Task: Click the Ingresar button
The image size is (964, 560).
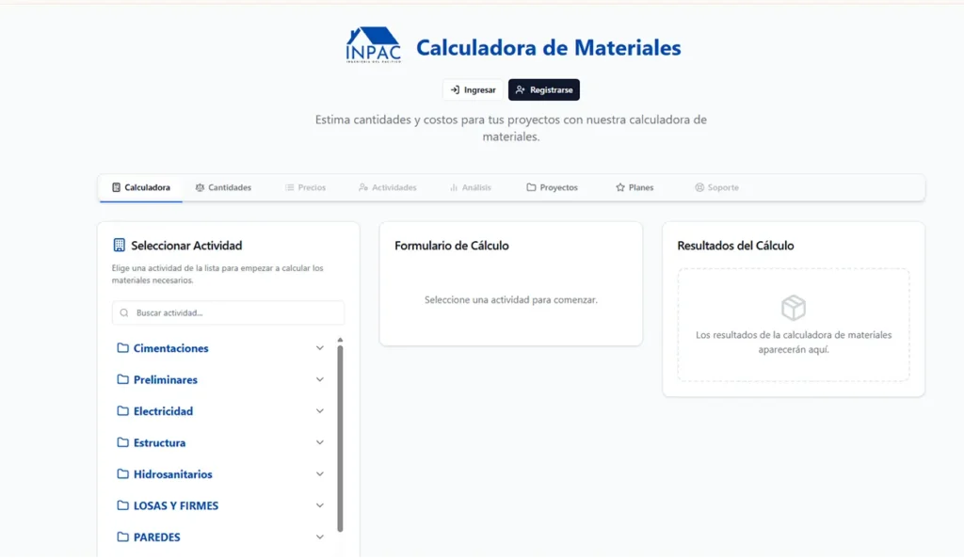Action: click(473, 89)
